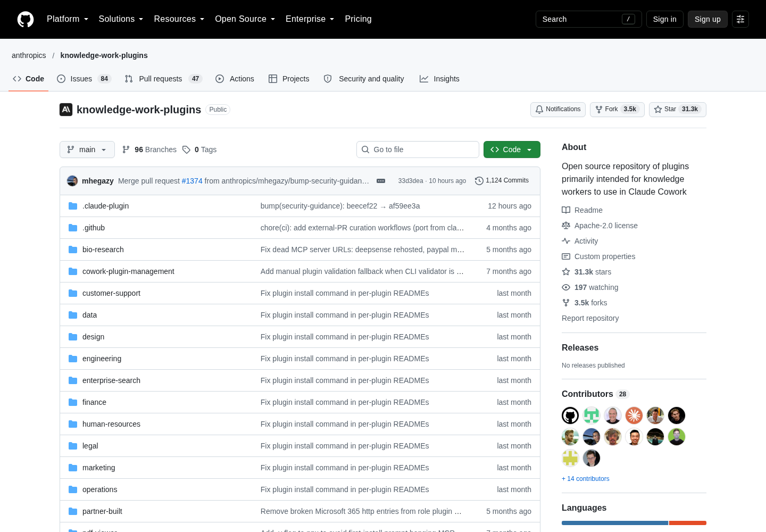Viewport: 766px width, 532px height.
Task: Open the Actions tab
Action: (x=235, y=79)
